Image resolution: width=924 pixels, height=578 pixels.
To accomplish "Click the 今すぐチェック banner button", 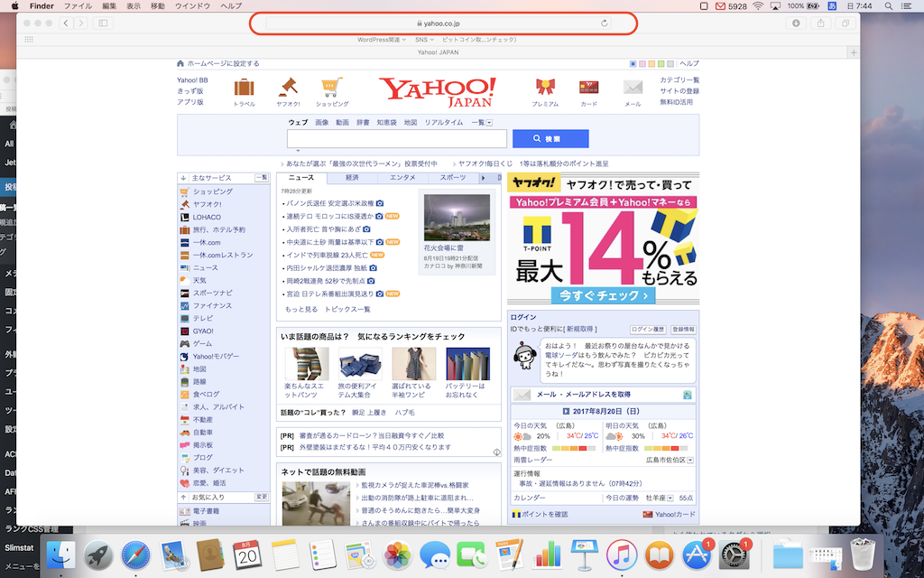I will [603, 295].
